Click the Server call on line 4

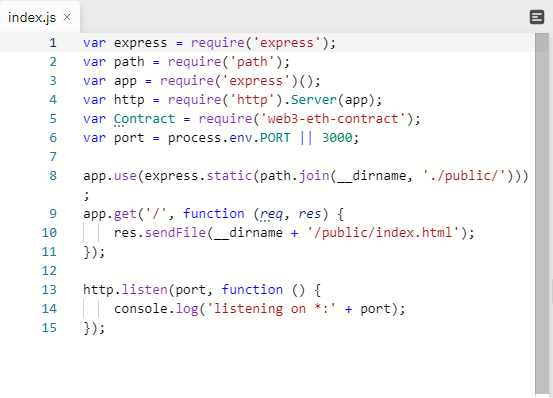pos(314,100)
